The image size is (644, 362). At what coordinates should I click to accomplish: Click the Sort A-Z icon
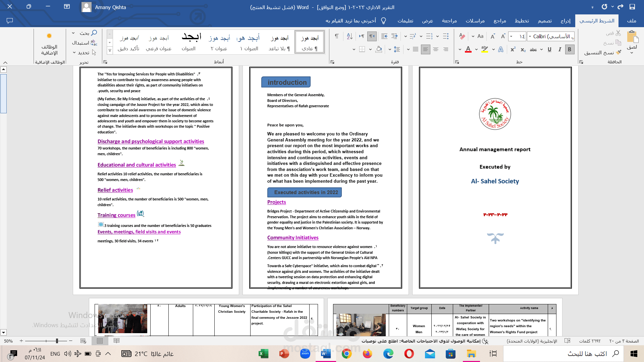tap(350, 36)
